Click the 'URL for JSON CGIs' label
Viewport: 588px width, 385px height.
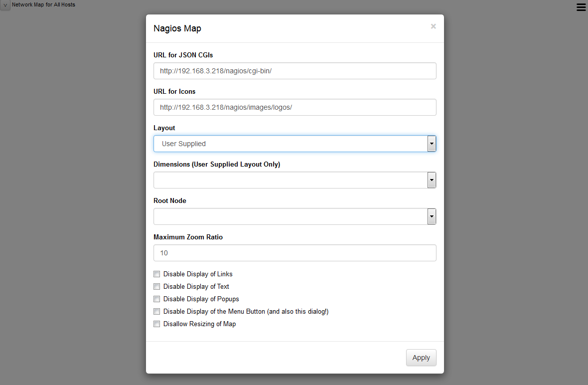point(183,55)
